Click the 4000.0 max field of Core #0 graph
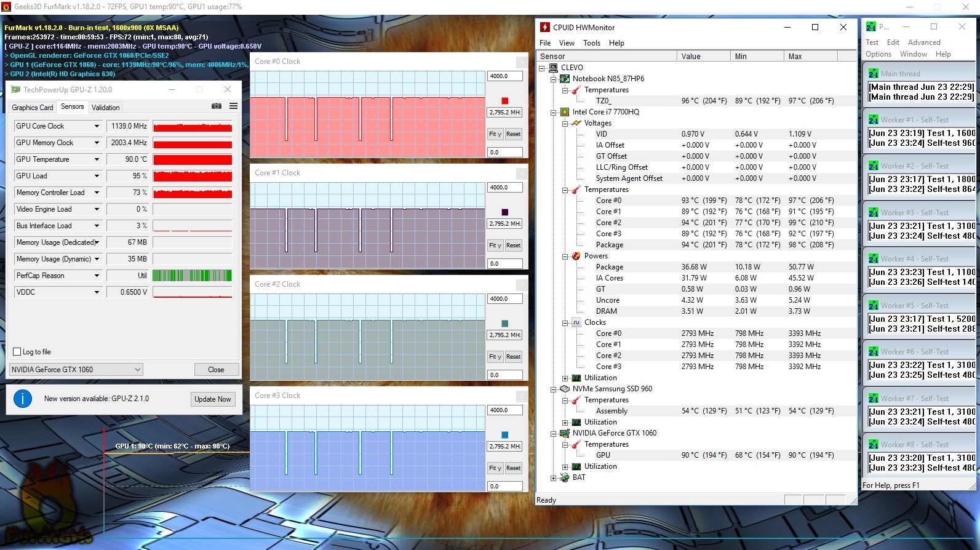The height and width of the screenshot is (550, 980). (505, 76)
